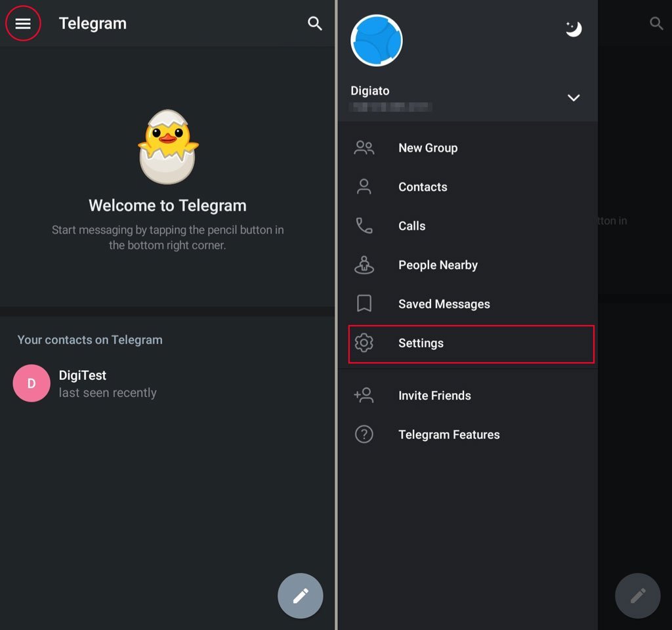672x630 pixels.
Task: Click the Calls phone icon
Action: [x=364, y=226]
